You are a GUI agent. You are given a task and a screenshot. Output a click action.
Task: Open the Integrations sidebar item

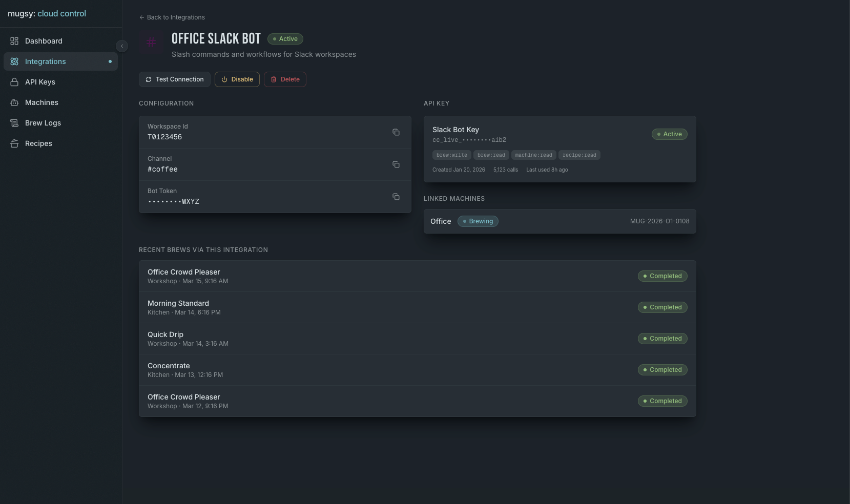[x=60, y=61]
